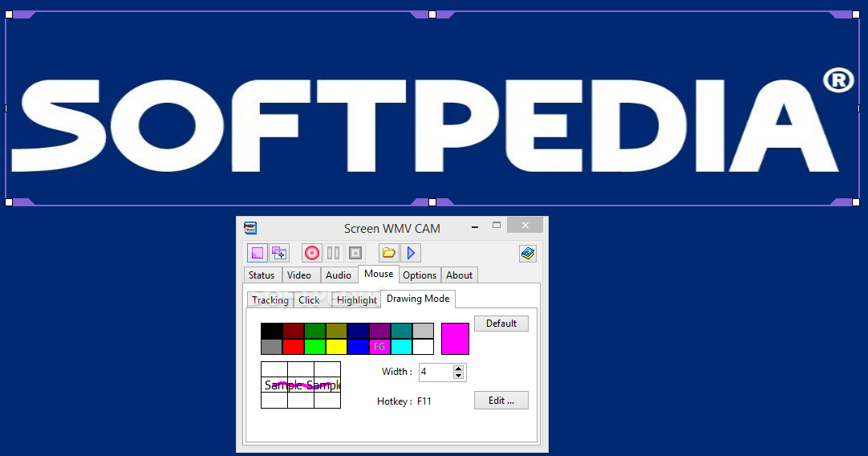Switch to the Status tab

coord(262,275)
